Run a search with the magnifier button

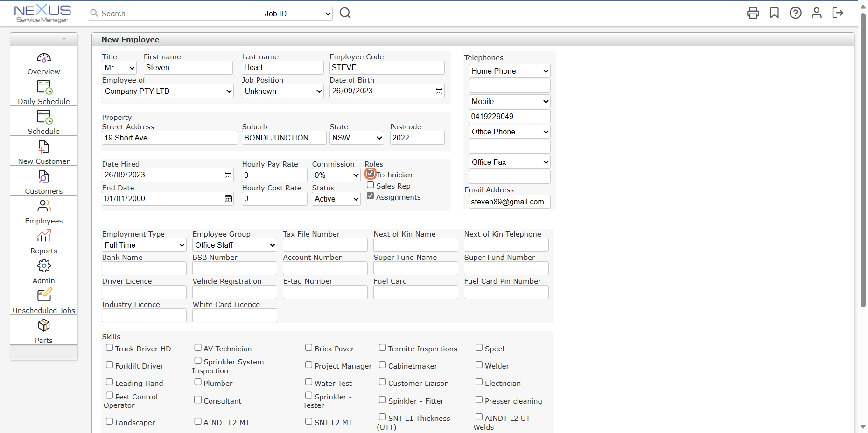point(345,13)
